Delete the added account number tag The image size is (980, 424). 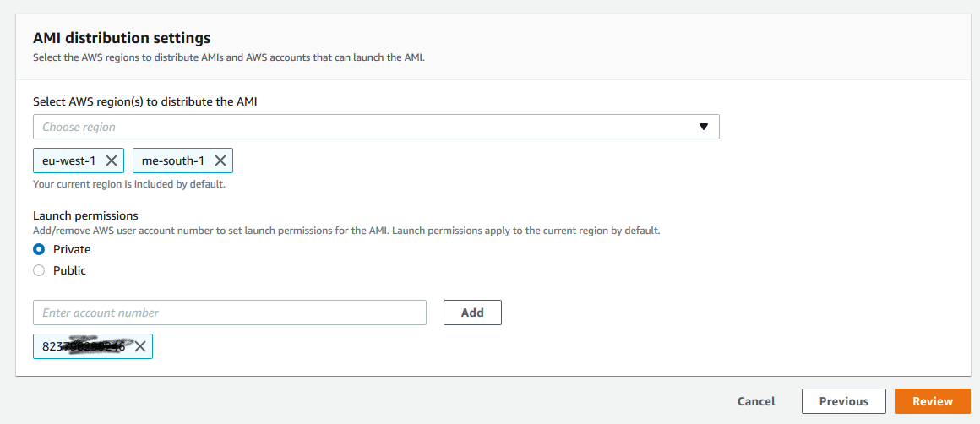pos(140,346)
